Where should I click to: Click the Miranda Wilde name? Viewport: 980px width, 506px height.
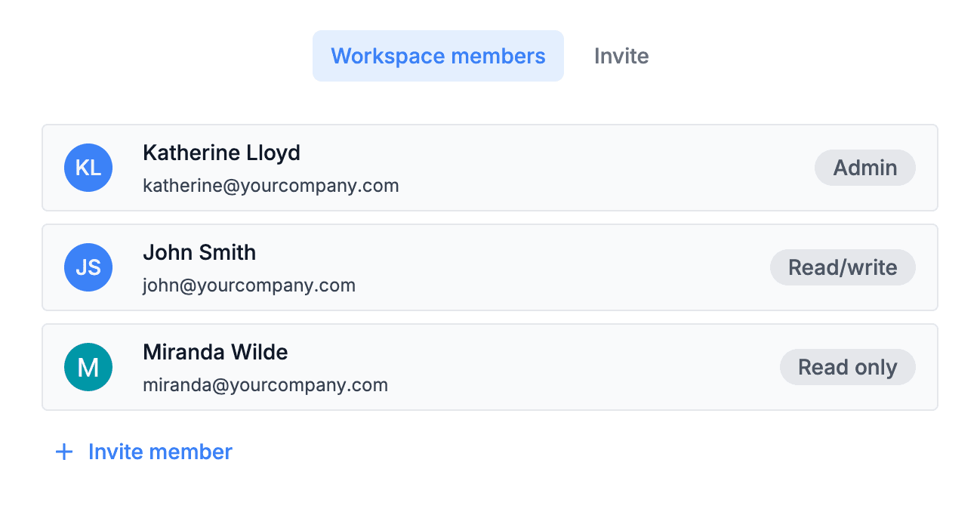(215, 352)
